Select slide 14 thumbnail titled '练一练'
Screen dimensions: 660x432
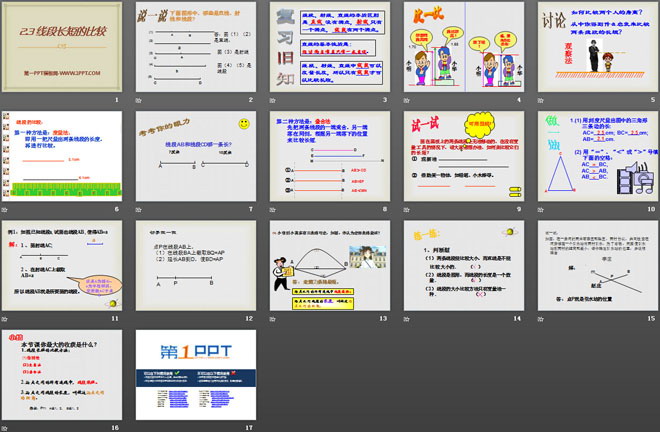pos(464,265)
